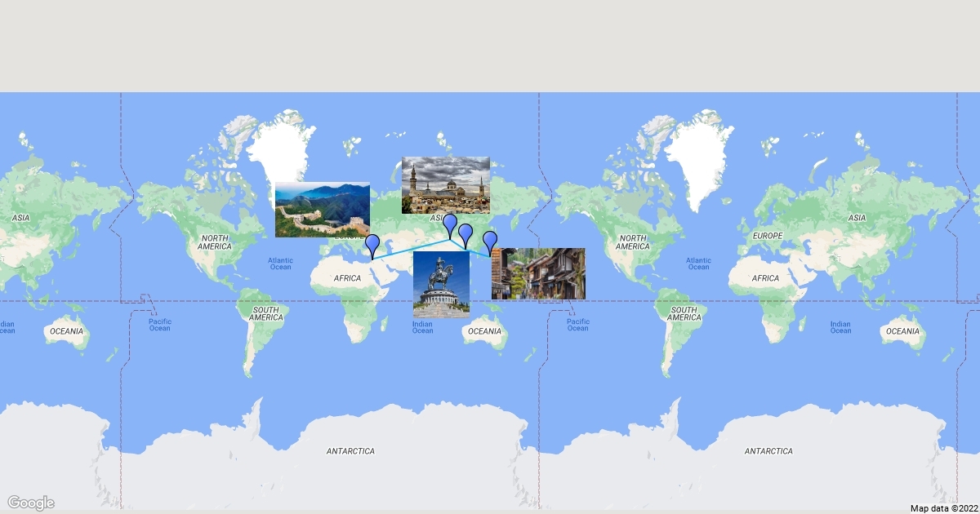
Task: Click the Map data ©2022 attribution
Action: (x=942, y=508)
